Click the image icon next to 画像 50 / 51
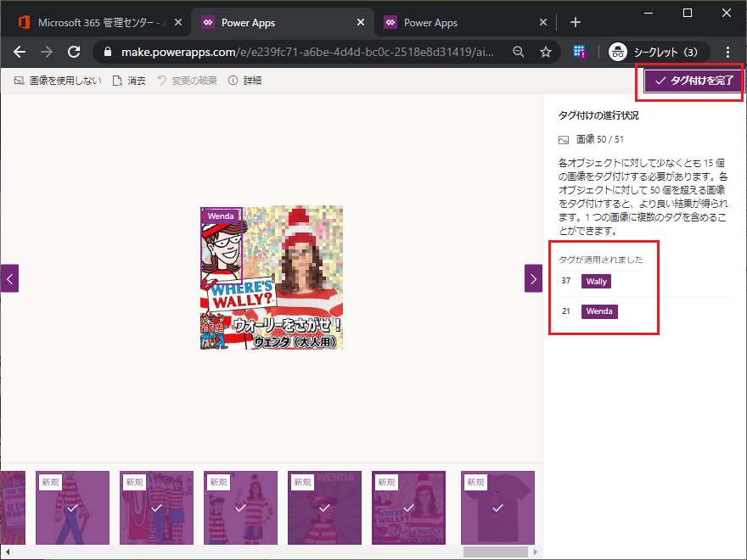The width and height of the screenshot is (747, 560). [x=564, y=139]
